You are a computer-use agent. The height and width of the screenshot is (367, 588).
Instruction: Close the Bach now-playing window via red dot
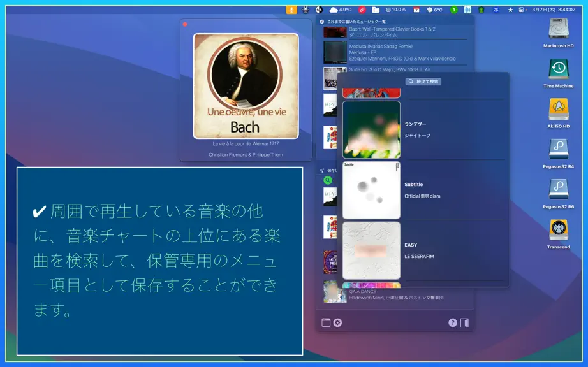185,24
